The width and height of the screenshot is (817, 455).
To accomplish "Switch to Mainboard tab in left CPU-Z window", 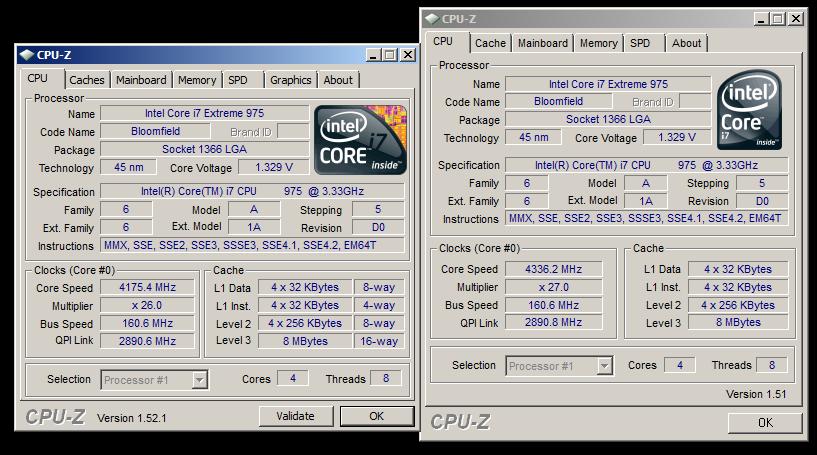I will point(141,80).
